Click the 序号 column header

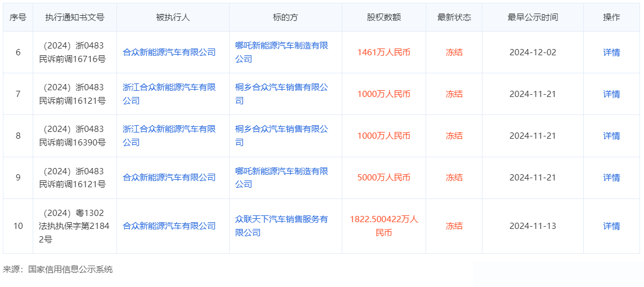[18, 17]
